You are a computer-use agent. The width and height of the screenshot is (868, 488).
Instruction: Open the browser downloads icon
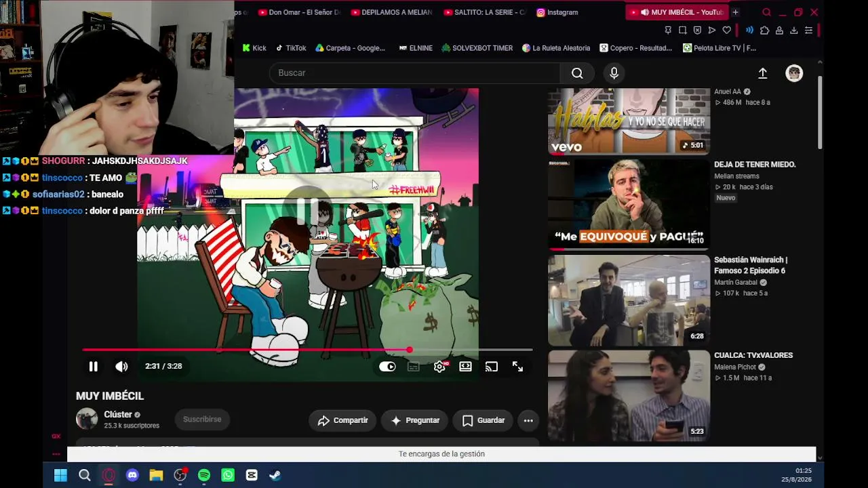coord(793,30)
